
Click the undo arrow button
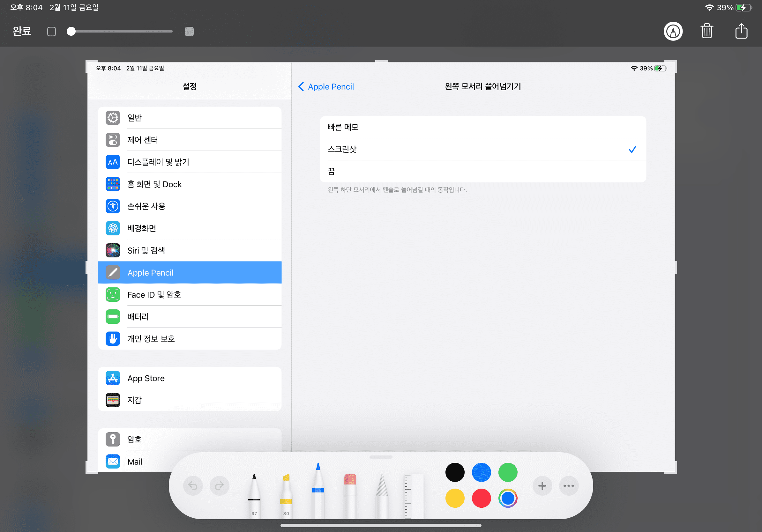193,486
